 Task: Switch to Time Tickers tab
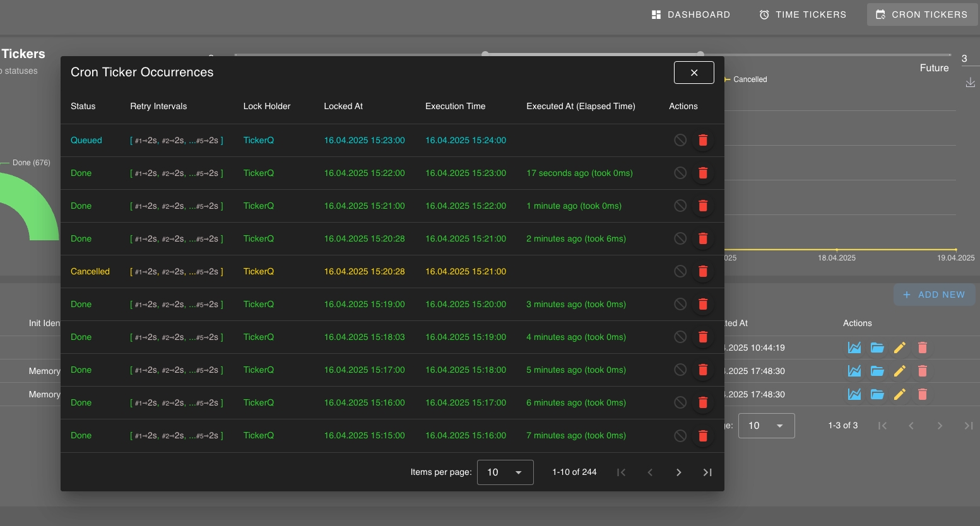803,15
